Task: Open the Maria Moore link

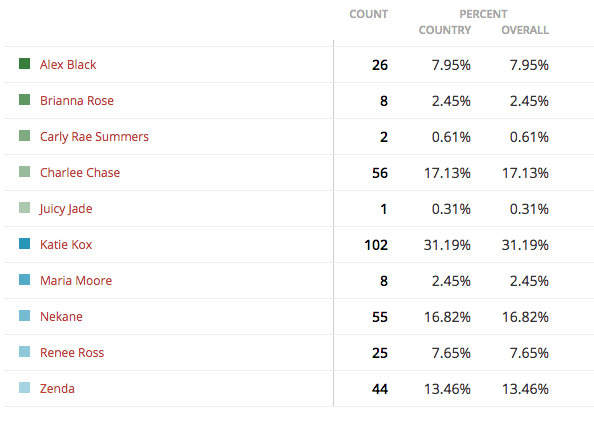Action: click(x=76, y=280)
